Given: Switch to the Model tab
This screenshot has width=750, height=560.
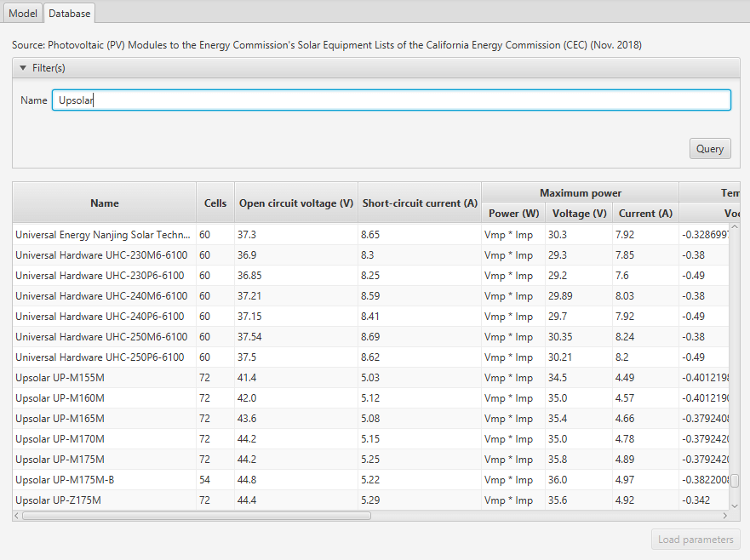Looking at the screenshot, I should coord(22,14).
